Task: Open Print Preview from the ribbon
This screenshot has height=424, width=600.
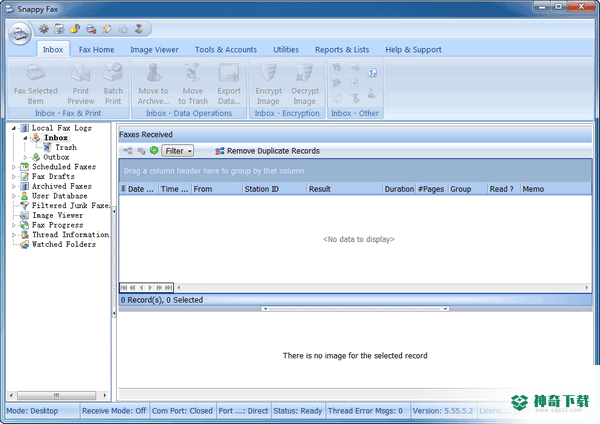Action: [81, 84]
